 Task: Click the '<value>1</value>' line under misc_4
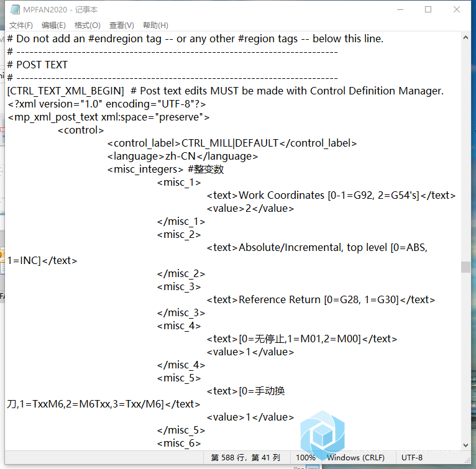tap(250, 352)
